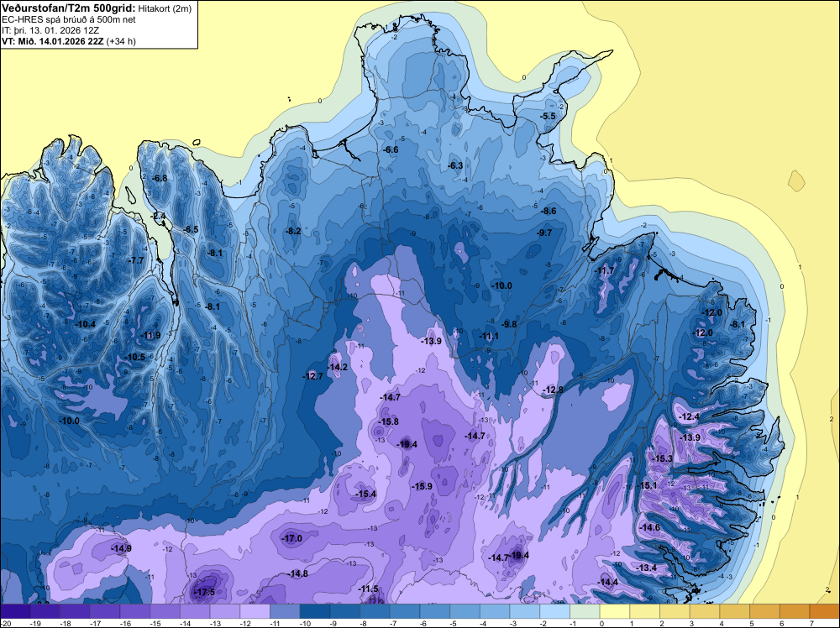Click the -15.3 temperature label
The width and height of the screenshot is (840, 628).
(x=662, y=458)
